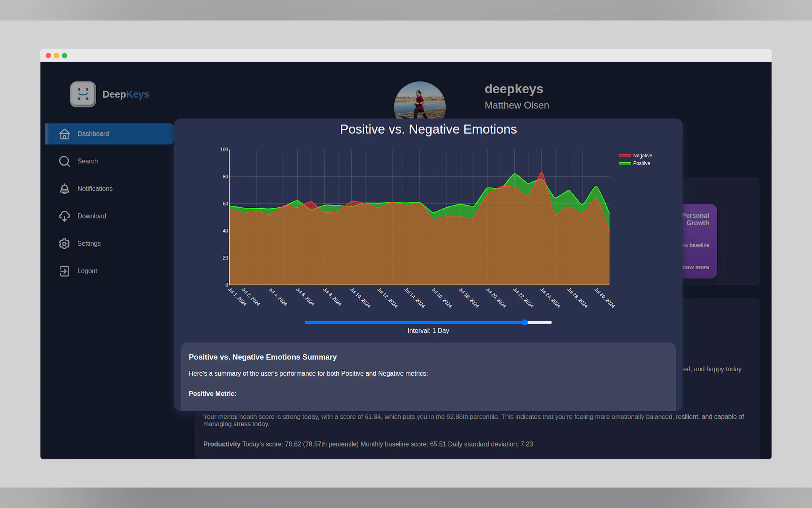This screenshot has height=508, width=812.
Task: Click the Settings gear icon
Action: click(65, 243)
